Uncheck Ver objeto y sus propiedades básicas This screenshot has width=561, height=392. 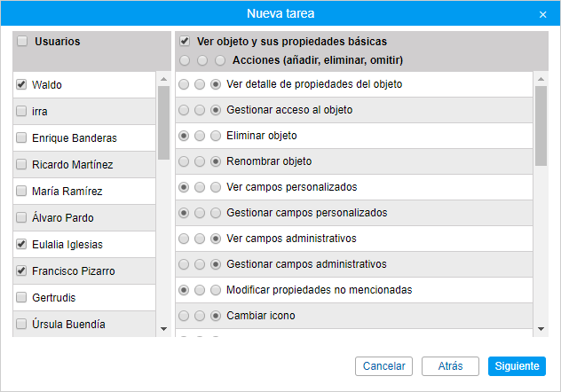coord(185,42)
